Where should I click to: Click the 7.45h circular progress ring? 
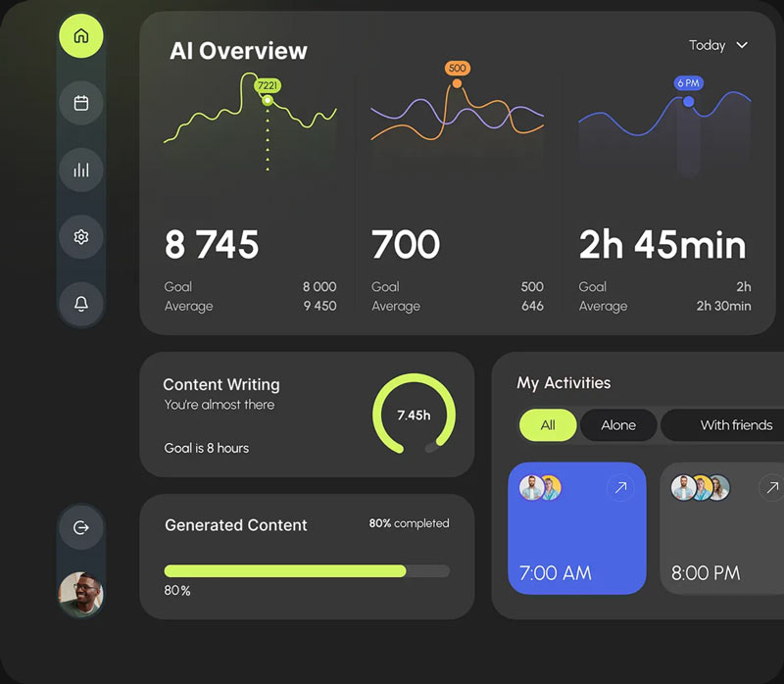[x=414, y=415]
